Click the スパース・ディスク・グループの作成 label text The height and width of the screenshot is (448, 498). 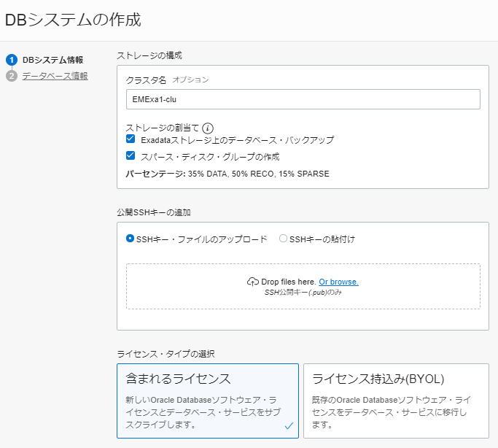pos(210,156)
